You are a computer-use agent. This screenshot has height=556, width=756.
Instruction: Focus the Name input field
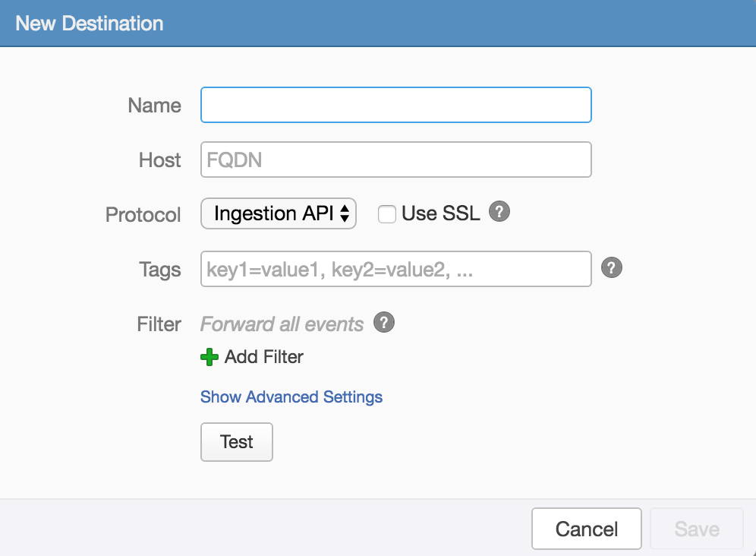tap(395, 105)
